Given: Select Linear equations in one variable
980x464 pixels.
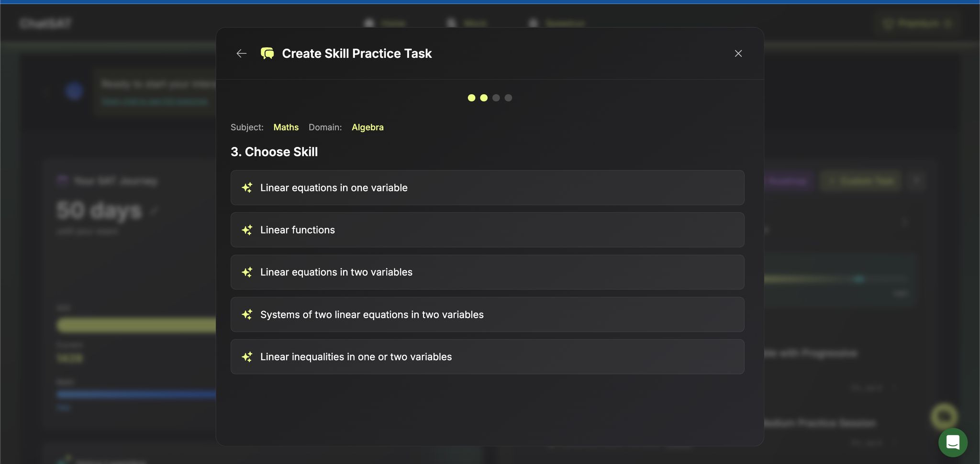Looking at the screenshot, I should pyautogui.click(x=487, y=188).
